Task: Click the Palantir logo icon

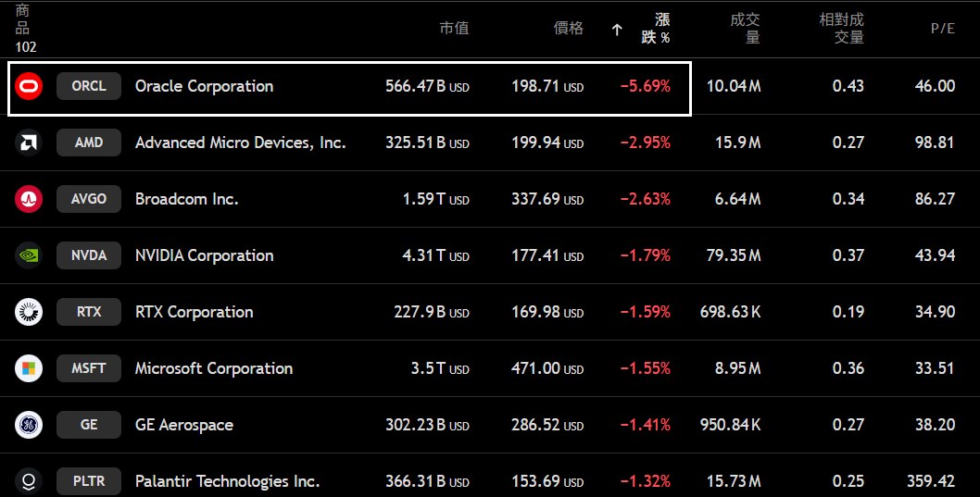Action: pos(29,481)
